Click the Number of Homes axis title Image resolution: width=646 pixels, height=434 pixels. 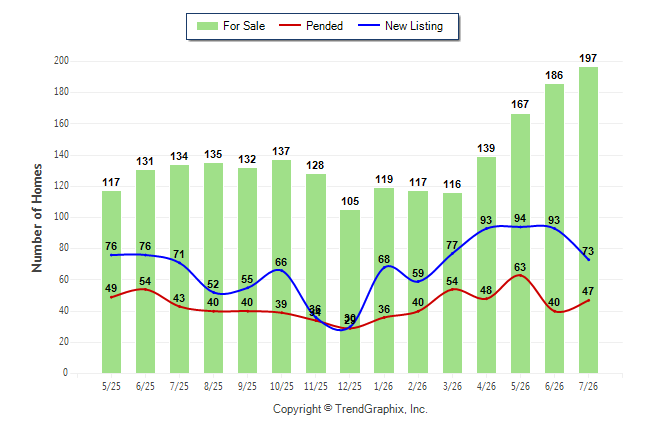click(37, 218)
